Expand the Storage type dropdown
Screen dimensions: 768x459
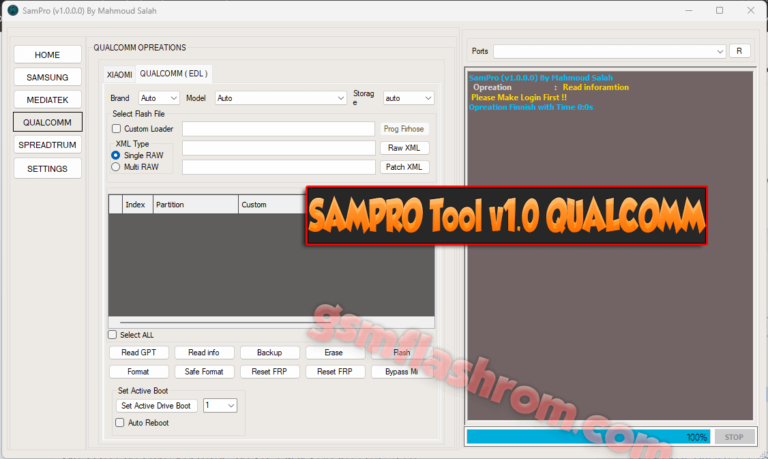[408, 98]
